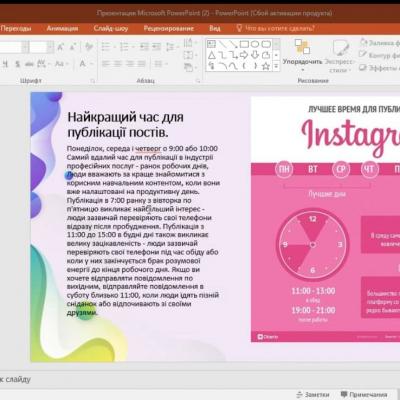Open the columns dropdown
Screen dimensions: 400x400
pyautogui.click(x=160, y=63)
